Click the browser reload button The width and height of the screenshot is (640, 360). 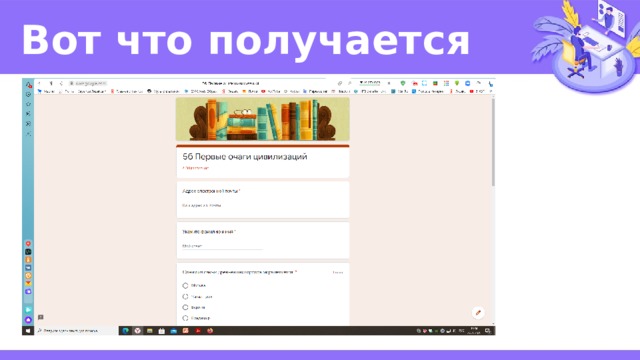click(x=61, y=83)
